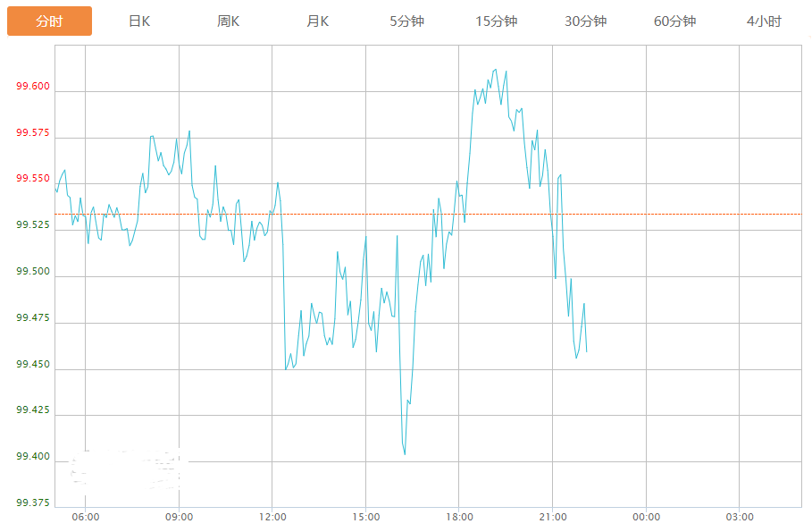Click the 18:00 time axis label

coord(459,517)
